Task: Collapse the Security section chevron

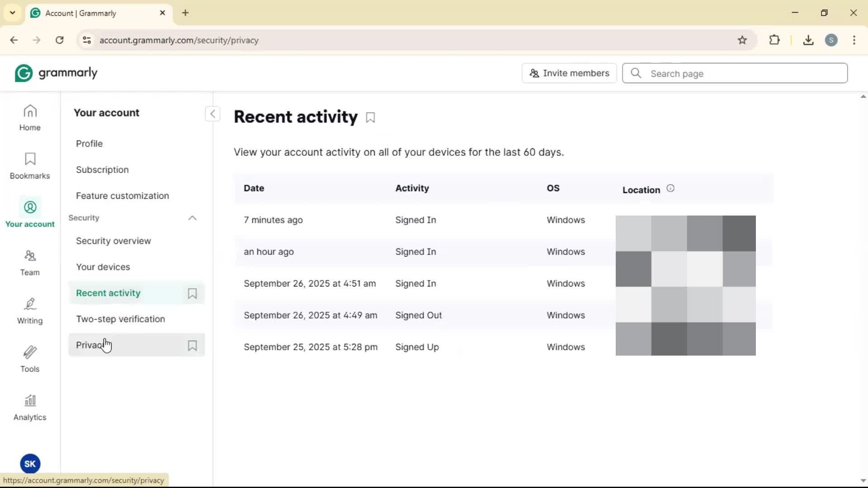Action: pos(192,218)
